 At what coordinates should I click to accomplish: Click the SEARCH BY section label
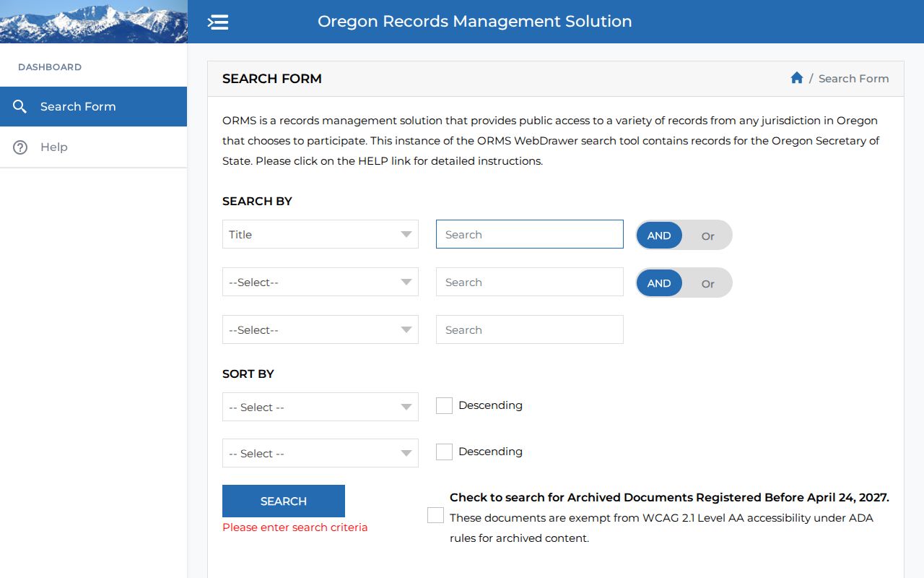(x=257, y=202)
